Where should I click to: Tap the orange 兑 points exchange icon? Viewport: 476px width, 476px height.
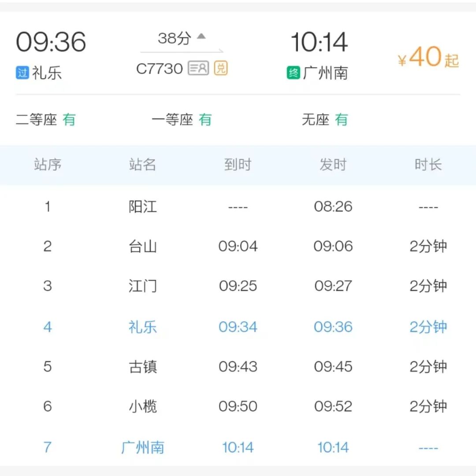221,68
